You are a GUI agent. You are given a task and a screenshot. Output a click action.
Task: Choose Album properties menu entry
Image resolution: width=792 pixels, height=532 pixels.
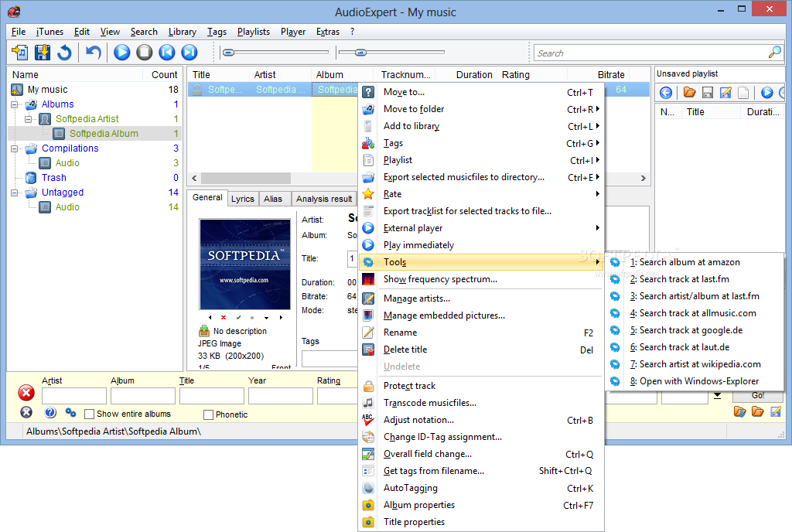pyautogui.click(x=480, y=505)
